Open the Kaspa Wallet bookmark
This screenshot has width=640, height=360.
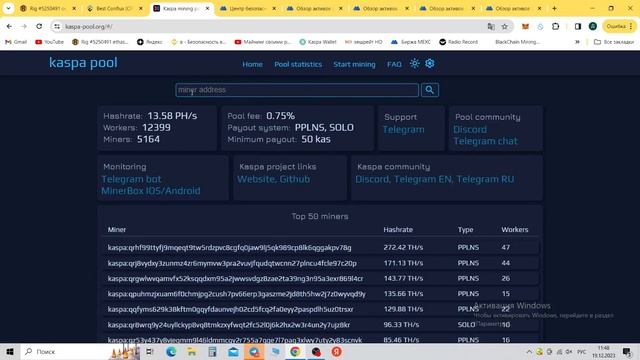coord(318,42)
